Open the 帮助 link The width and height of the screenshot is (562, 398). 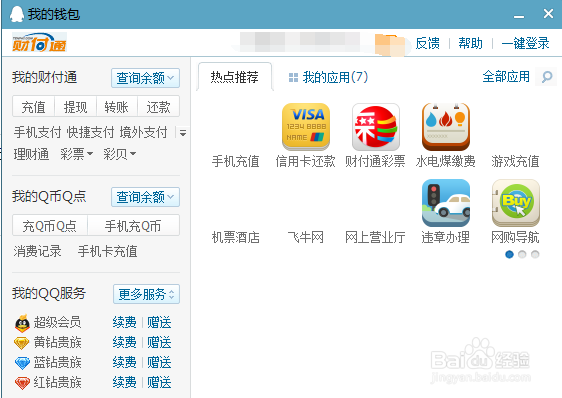pos(471,43)
